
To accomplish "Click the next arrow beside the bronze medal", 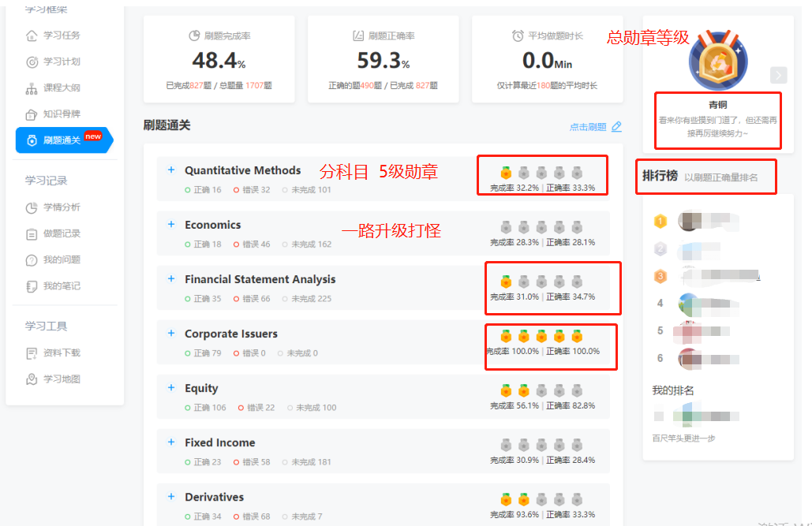I will [778, 75].
